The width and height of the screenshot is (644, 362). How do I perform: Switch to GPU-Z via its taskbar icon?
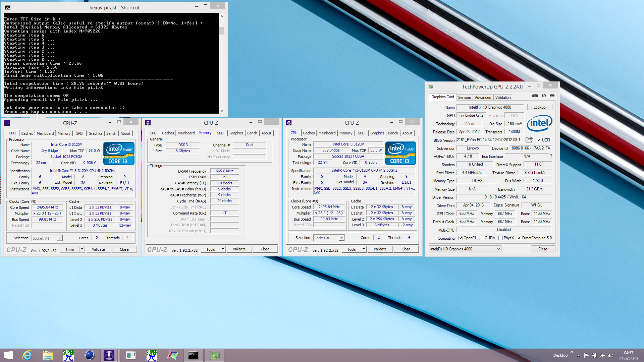coord(214,355)
